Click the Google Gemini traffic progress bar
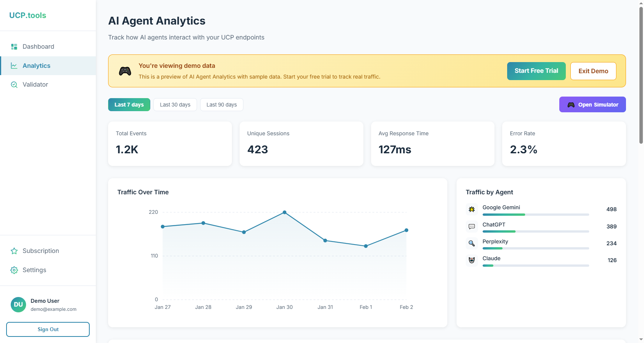This screenshot has width=644, height=343. (536, 215)
